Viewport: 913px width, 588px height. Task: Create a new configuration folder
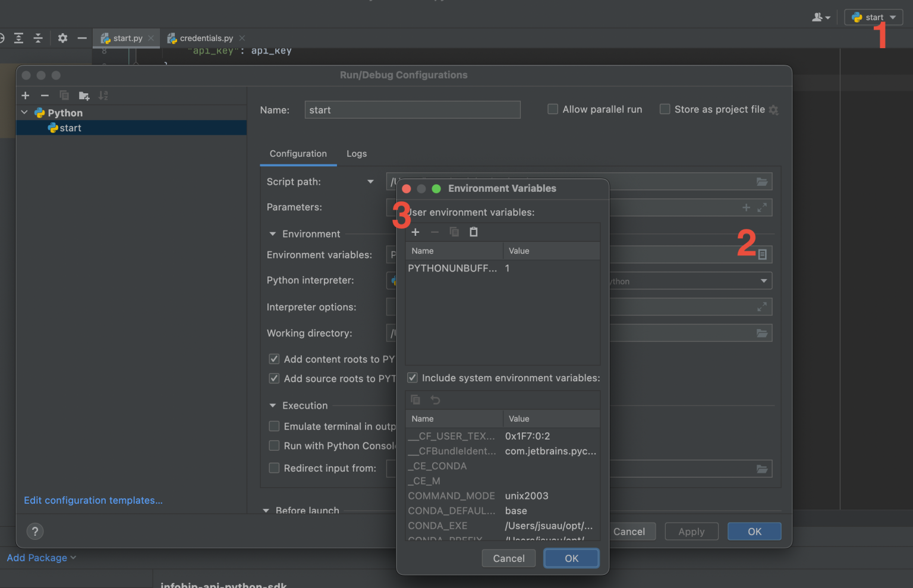coord(84,95)
